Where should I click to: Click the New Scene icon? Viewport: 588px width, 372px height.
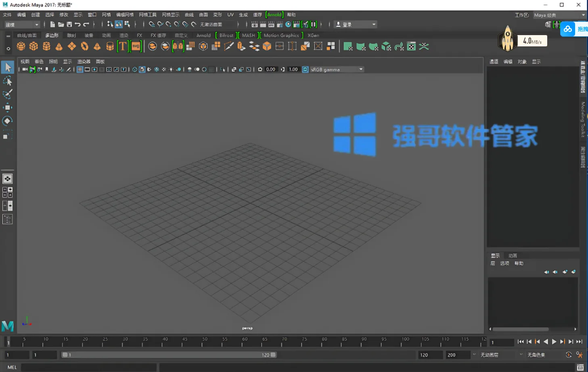[52, 25]
